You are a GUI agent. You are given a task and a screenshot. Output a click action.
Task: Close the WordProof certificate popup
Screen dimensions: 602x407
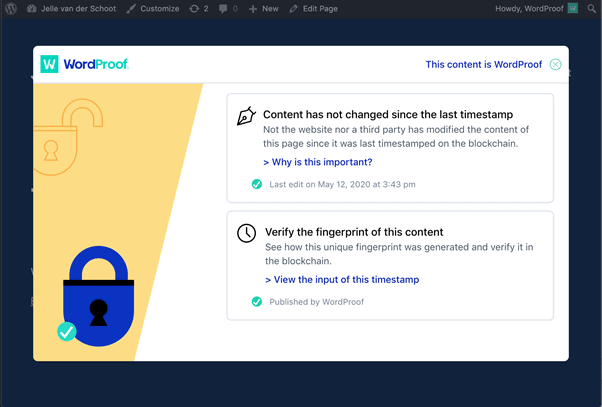point(555,65)
